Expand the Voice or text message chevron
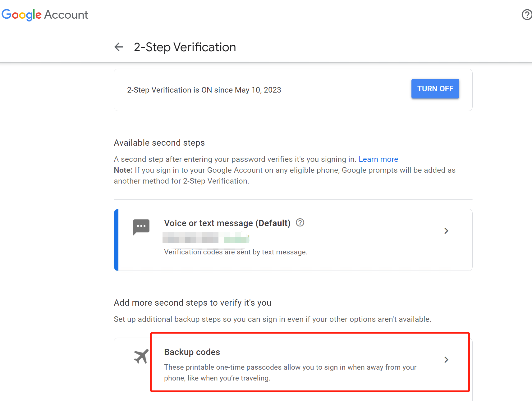532x401 pixels. click(446, 231)
